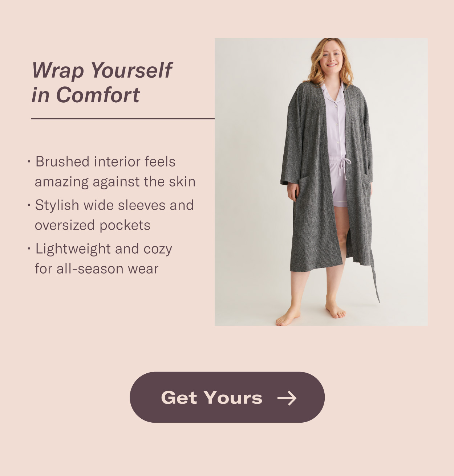Select the Wrap Yourself headline line
The image size is (454, 476).
pos(102,70)
